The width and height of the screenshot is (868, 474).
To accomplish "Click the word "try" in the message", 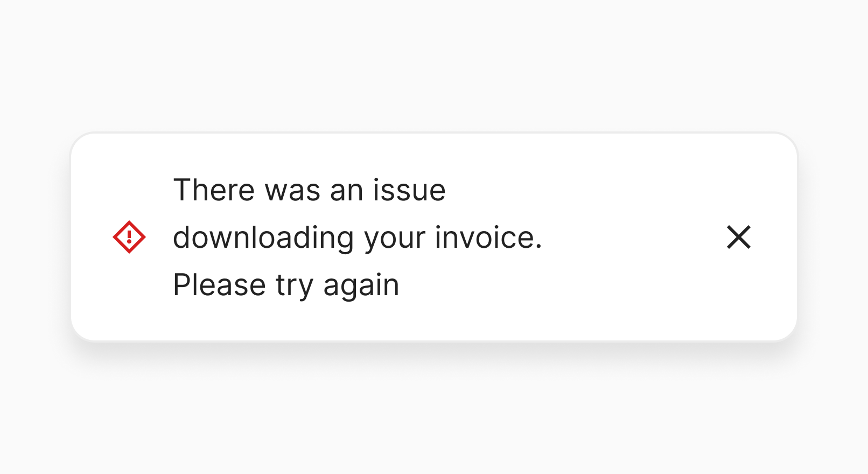I will tap(294, 285).
